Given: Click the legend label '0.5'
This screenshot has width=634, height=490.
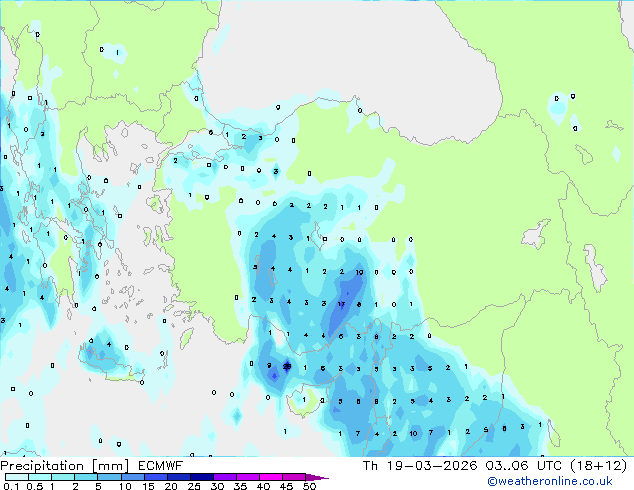Looking at the screenshot, I should point(34,486).
